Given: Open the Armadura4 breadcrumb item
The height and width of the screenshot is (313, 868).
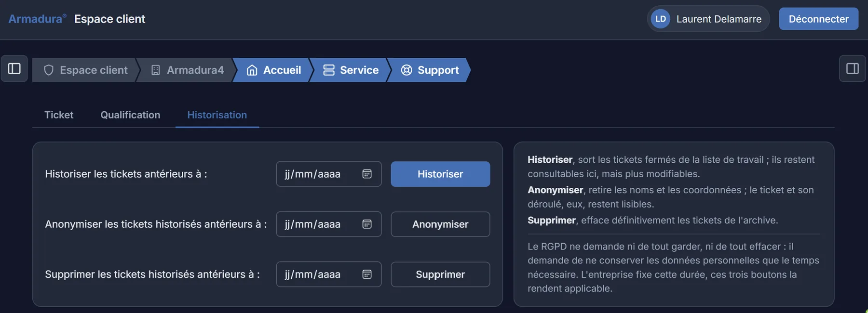Looking at the screenshot, I should click(x=188, y=70).
